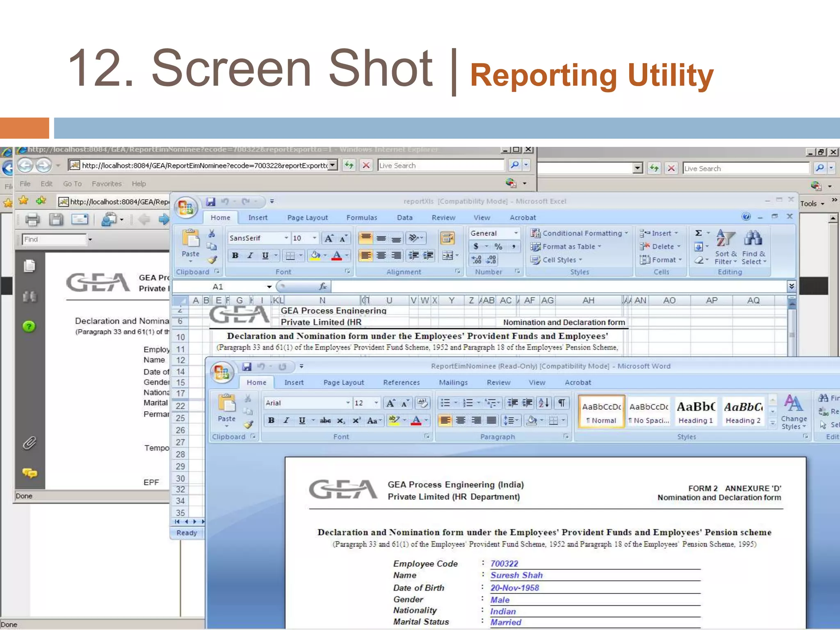
Task: Click Pages panel icon in PDF sidebar
Action: click(x=30, y=266)
